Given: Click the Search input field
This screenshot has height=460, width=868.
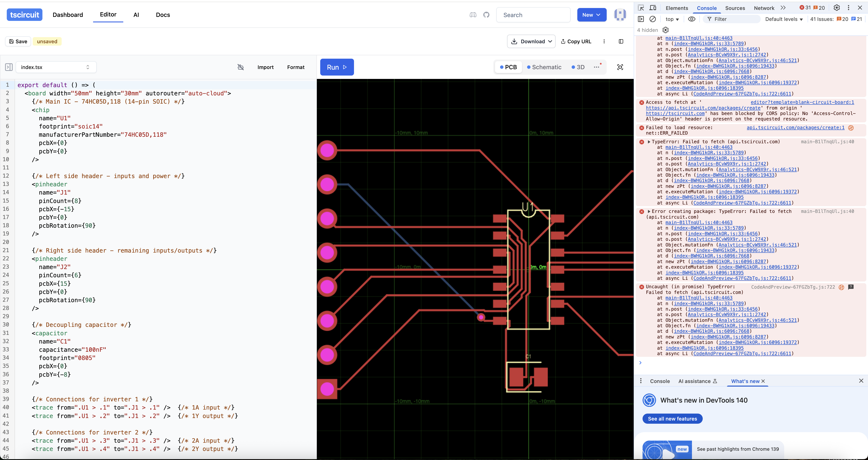Looking at the screenshot, I should (533, 15).
